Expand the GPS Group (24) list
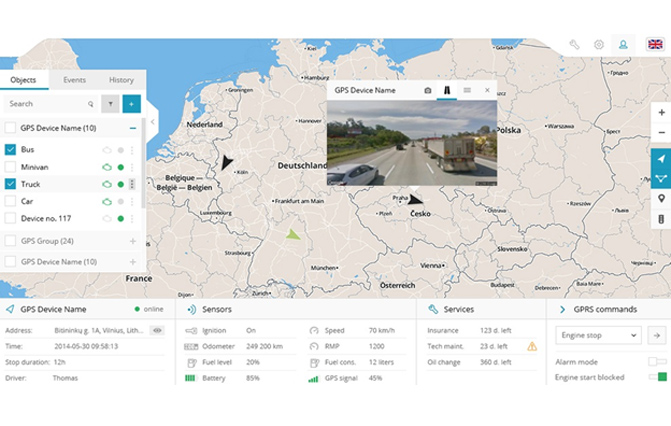The image size is (671, 426). [132, 241]
